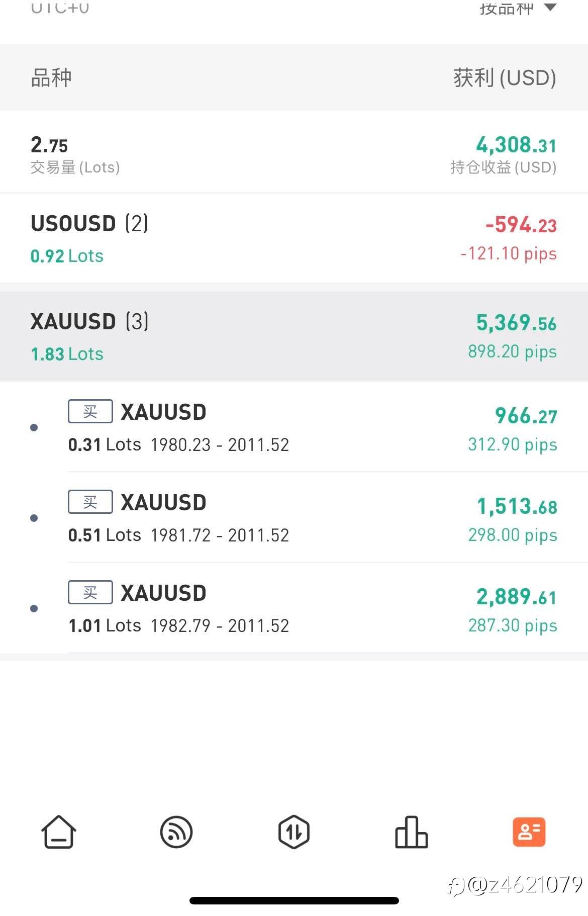Viewport: 588px width, 916px height.
Task: Tap the 买 tag on 0.31 Lots order
Action: (90, 412)
